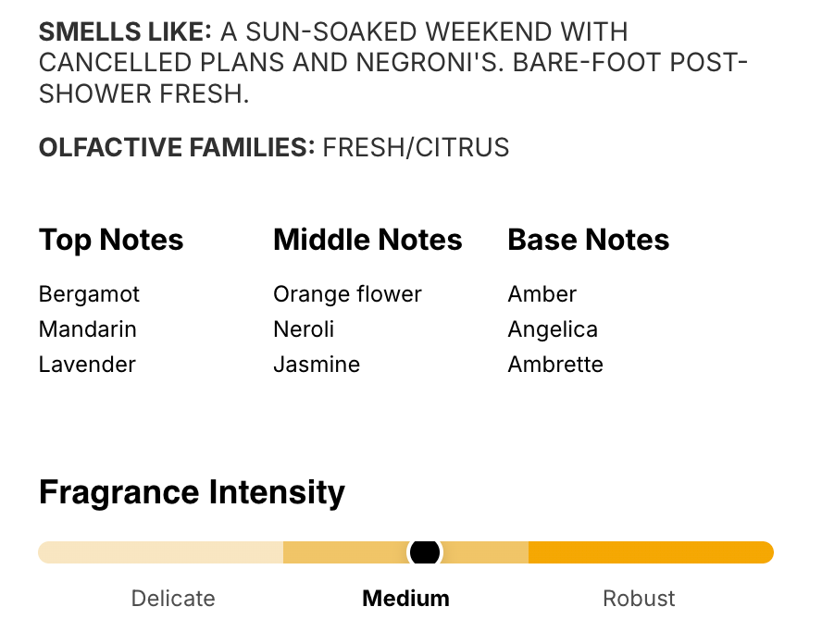Pick the Mandarin top note
This screenshot has width=822, height=644.
(88, 329)
